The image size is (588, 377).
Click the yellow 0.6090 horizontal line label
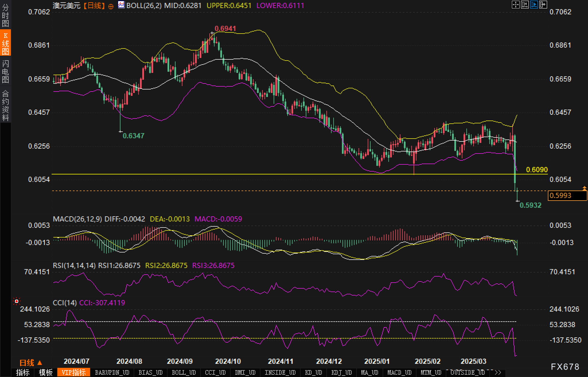click(537, 170)
